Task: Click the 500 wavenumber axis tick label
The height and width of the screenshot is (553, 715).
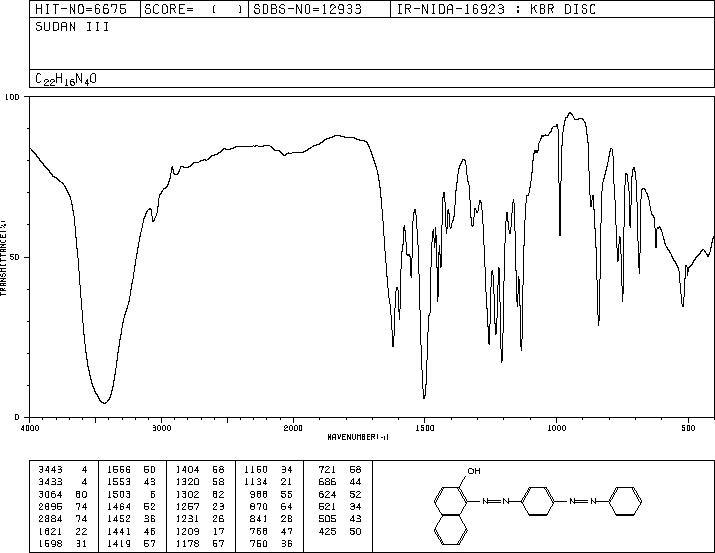Action: 688,428
